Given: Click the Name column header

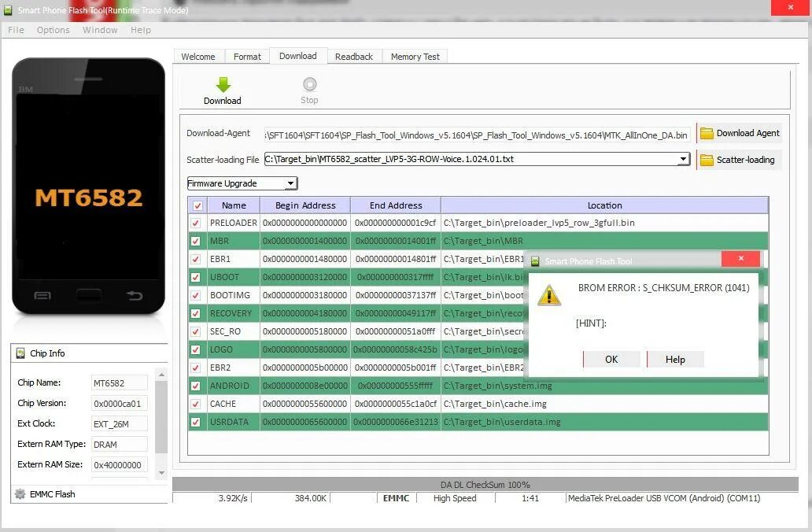Looking at the screenshot, I should (x=234, y=205).
